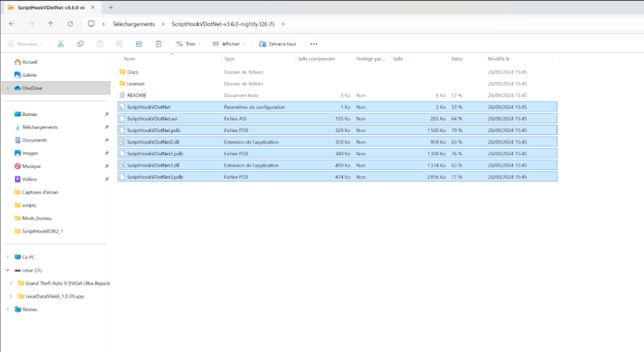Open a new tab with plus icon
The image size is (644, 352).
click(111, 8)
